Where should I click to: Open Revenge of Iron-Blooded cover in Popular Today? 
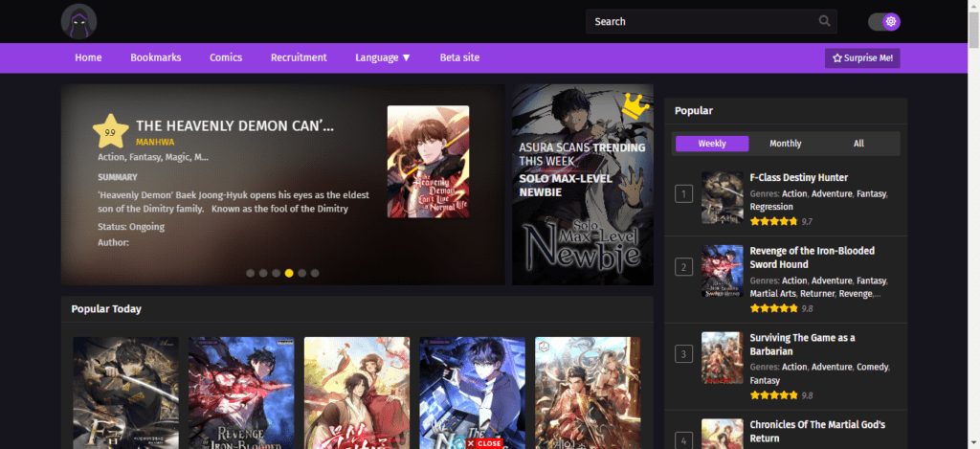pos(241,393)
